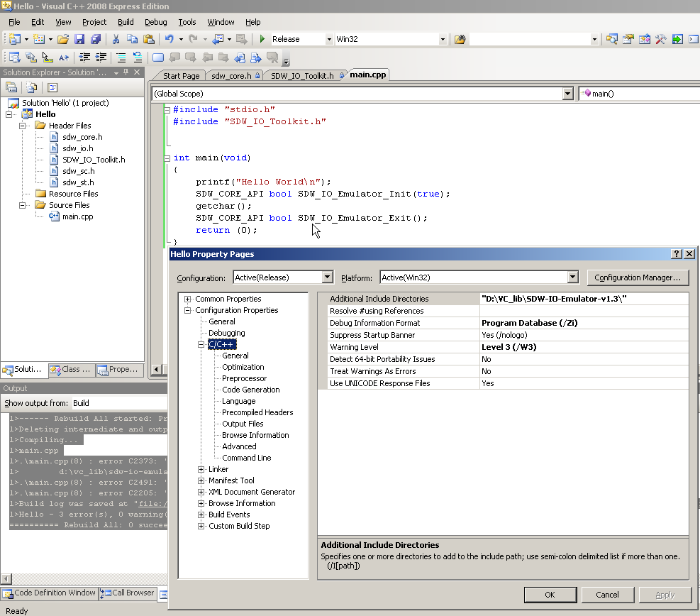The height and width of the screenshot is (616, 700).
Task: Open Solution Explorer from the main toolbar icon
Action: pyautogui.click(x=611, y=39)
